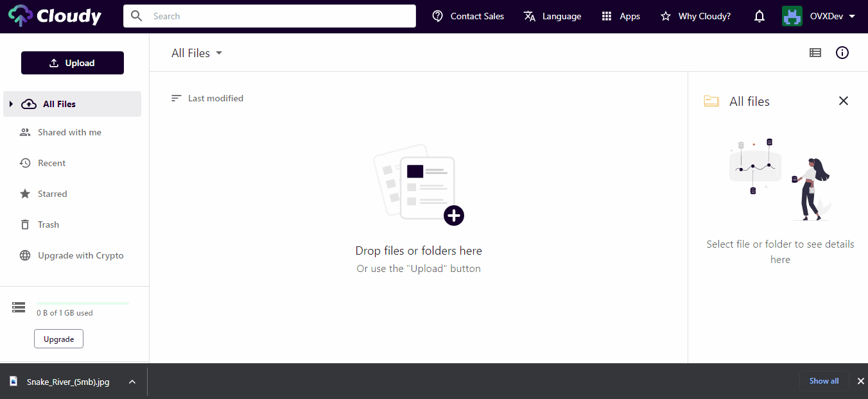This screenshot has height=399, width=868.
Task: Click the '0 B of 1 GB used' text
Action: 65,313
